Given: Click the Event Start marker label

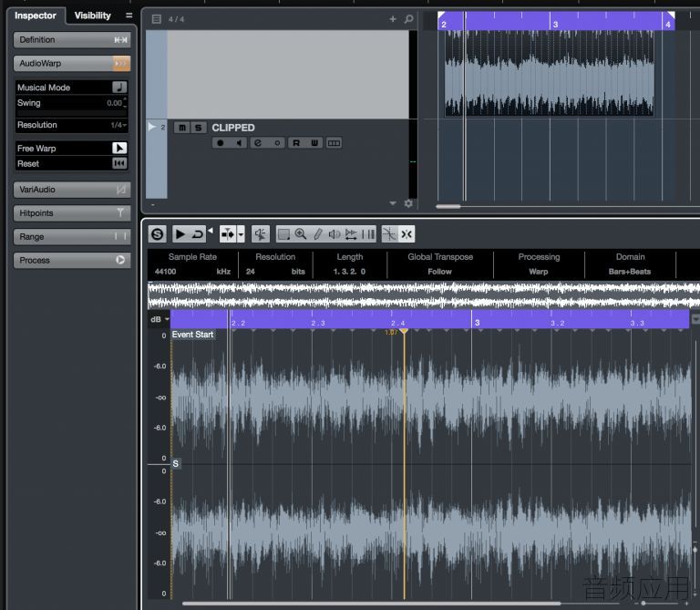Looking at the screenshot, I should [193, 335].
